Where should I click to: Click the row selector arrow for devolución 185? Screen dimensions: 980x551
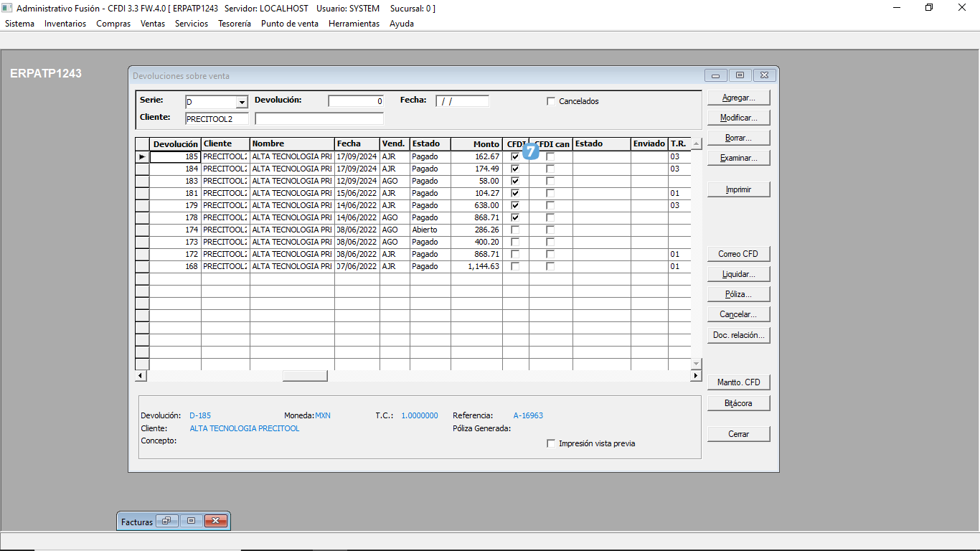tap(142, 156)
